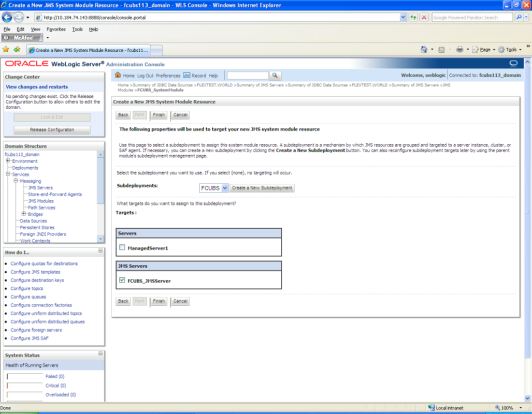Click the browser address bar URL
Viewport: 532px width, 414px height.
(x=217, y=17)
